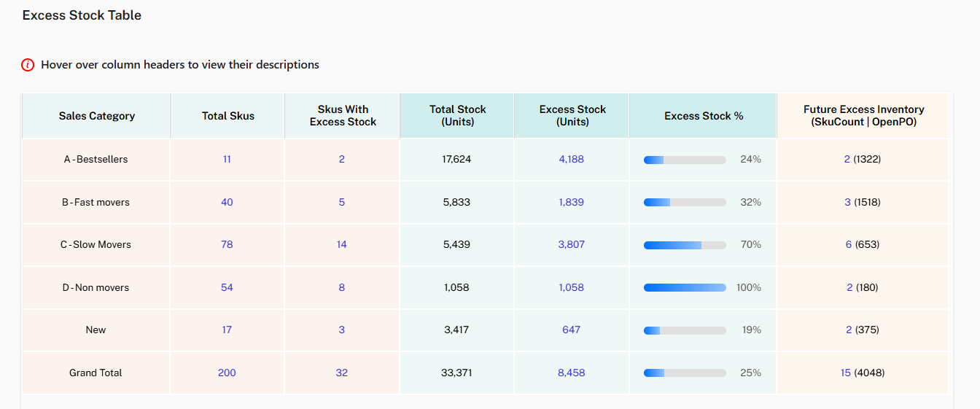
Task: Select the A - Bestsellers category cell
Action: 96,159
